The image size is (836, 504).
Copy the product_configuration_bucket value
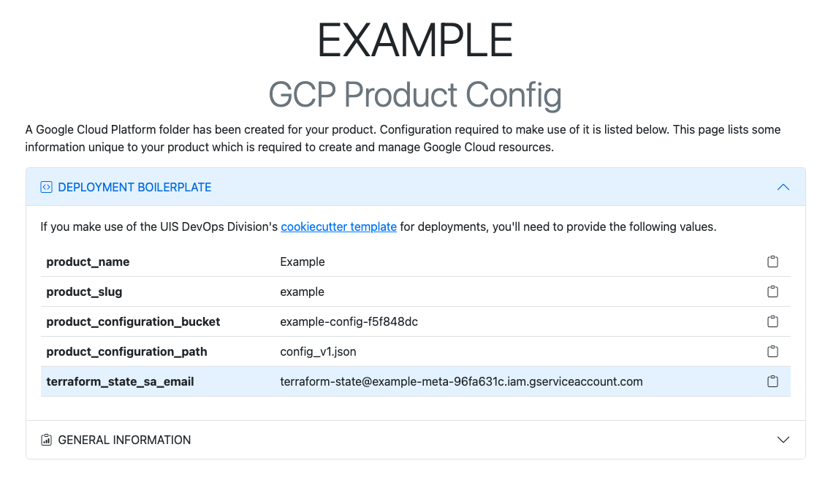(772, 321)
